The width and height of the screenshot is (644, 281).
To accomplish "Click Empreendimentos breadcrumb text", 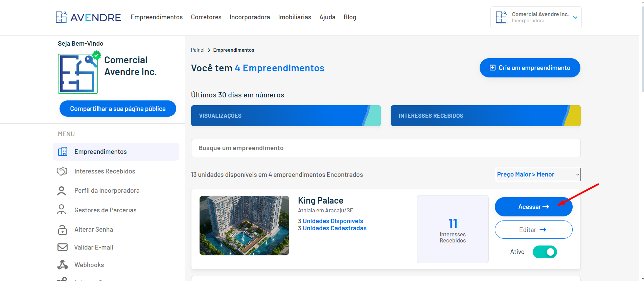I will click(x=234, y=50).
